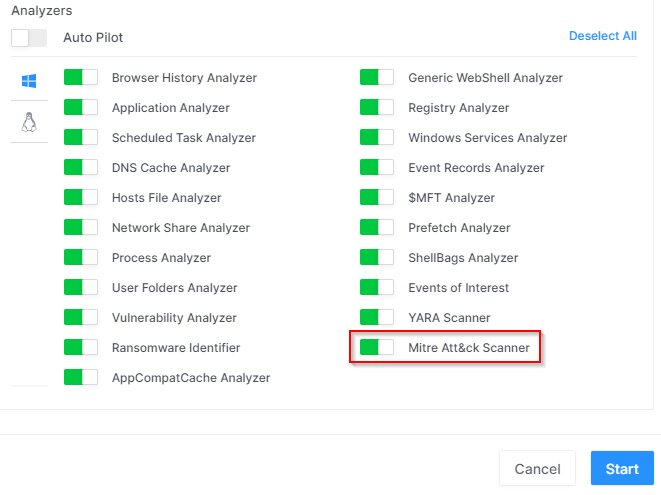Turn off Browser History Analyzer toggle

[x=81, y=78]
